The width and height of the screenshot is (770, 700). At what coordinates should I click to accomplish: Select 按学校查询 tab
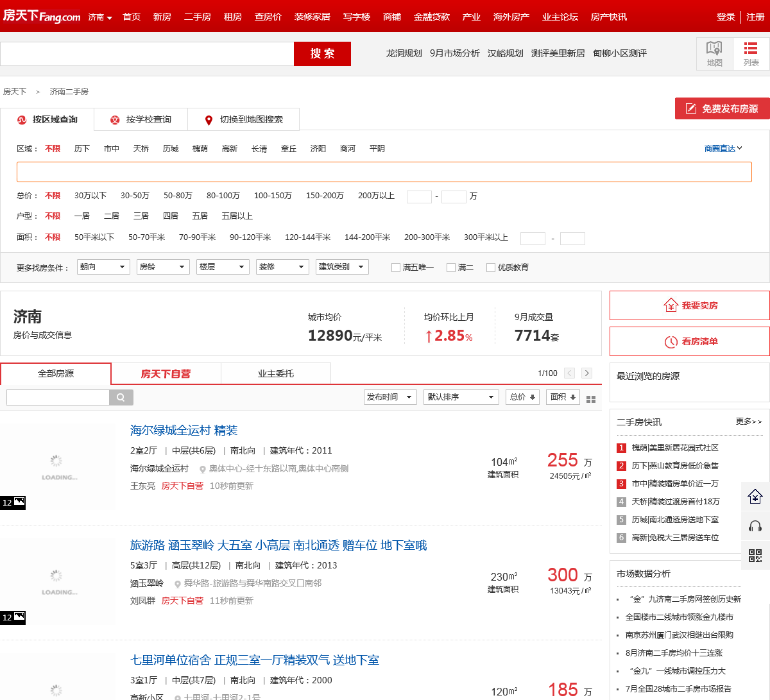tap(141, 120)
